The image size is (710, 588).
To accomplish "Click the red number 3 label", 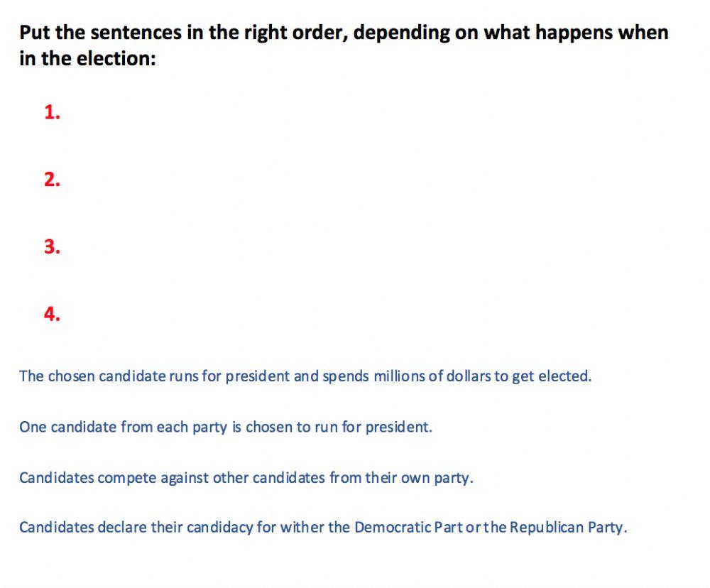I will 52,247.
